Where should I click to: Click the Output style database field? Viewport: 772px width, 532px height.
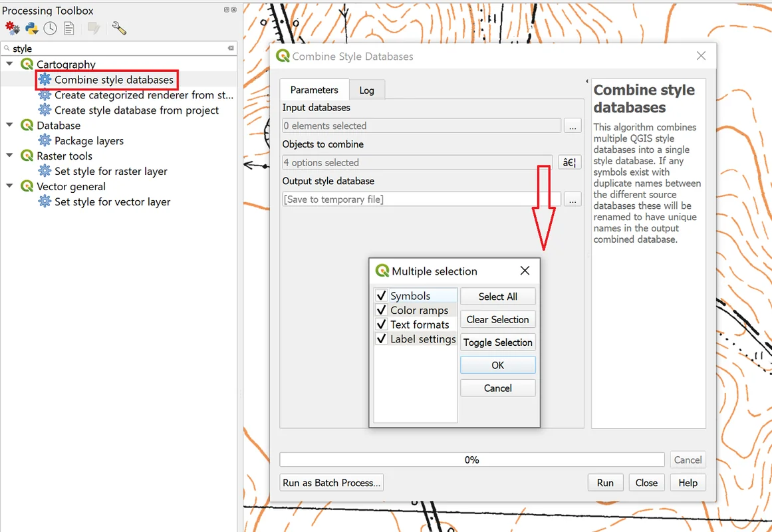pos(422,199)
